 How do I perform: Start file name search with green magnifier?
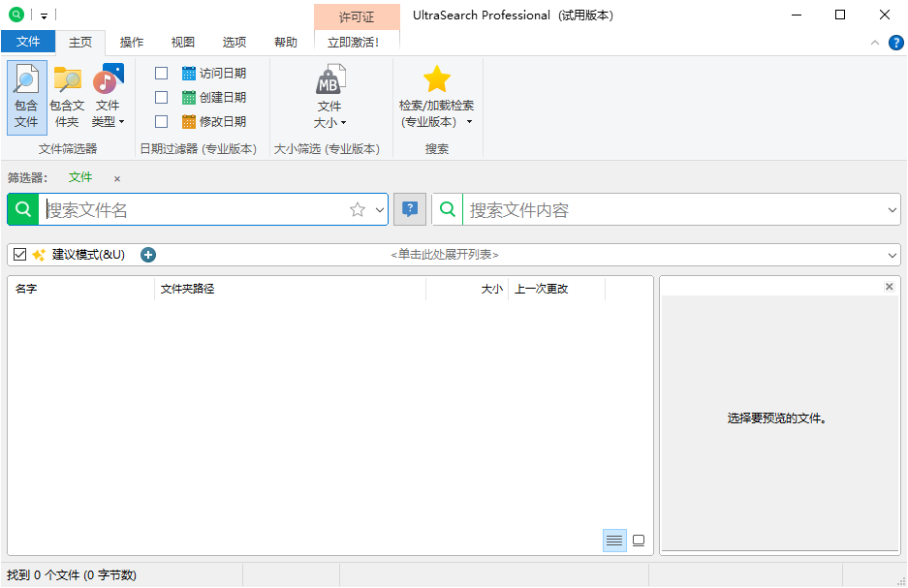[23, 209]
